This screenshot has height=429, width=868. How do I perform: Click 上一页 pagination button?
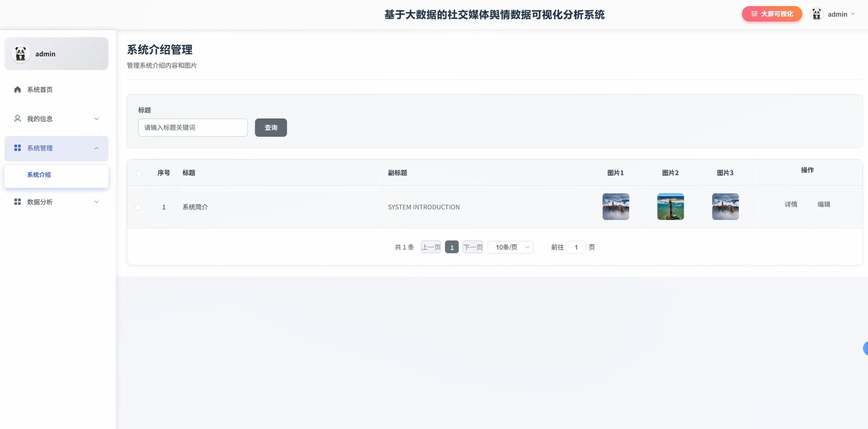point(431,247)
